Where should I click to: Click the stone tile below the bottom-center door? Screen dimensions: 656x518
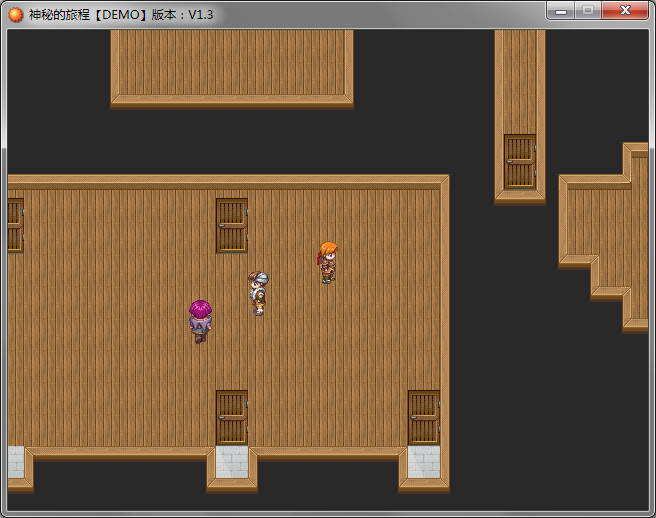click(231, 462)
